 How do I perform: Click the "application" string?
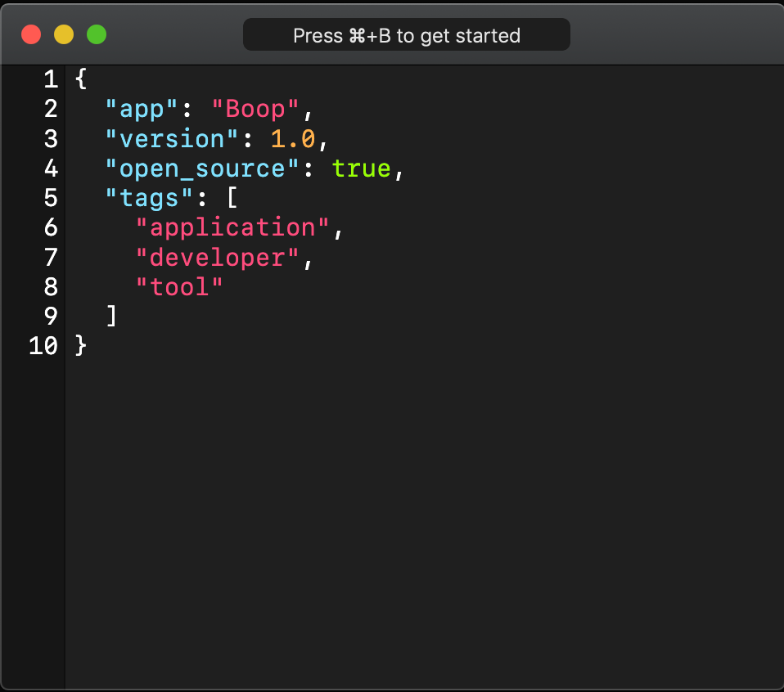click(x=232, y=228)
